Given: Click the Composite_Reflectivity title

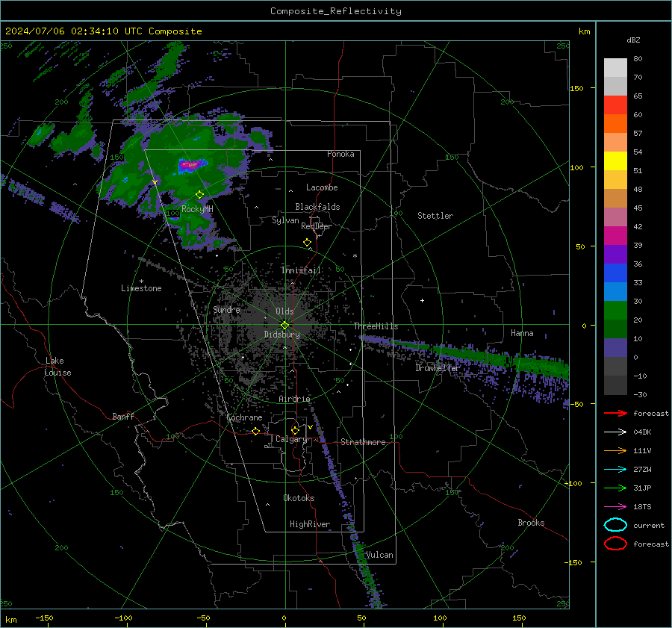Looking at the screenshot, I should point(335,11).
